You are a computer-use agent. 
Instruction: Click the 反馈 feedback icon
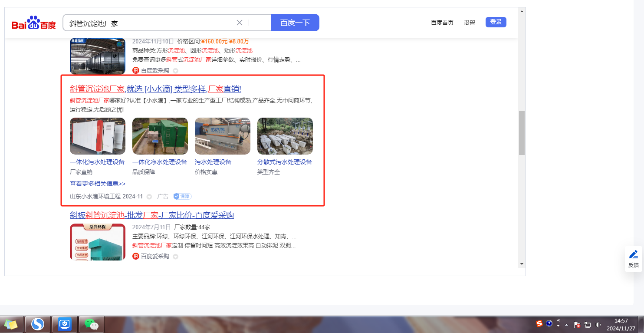pos(634,259)
